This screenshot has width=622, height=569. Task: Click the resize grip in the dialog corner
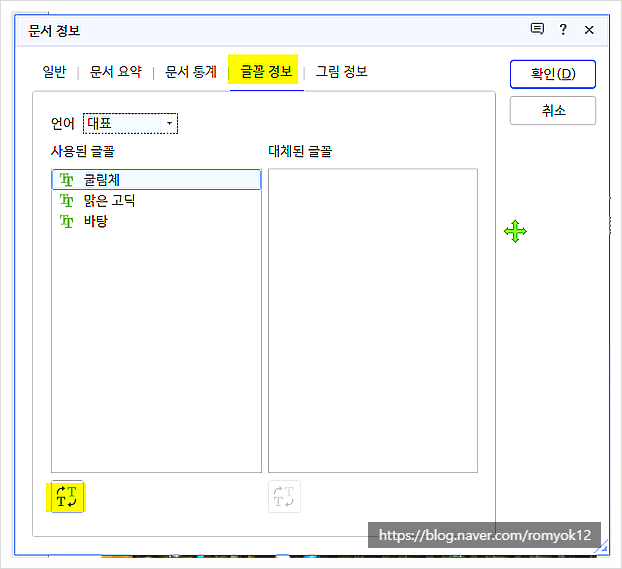coord(602,547)
